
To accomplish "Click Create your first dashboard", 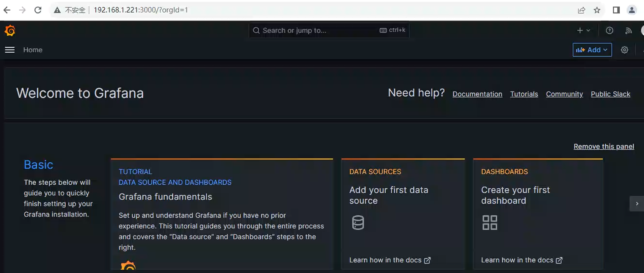I will point(515,195).
